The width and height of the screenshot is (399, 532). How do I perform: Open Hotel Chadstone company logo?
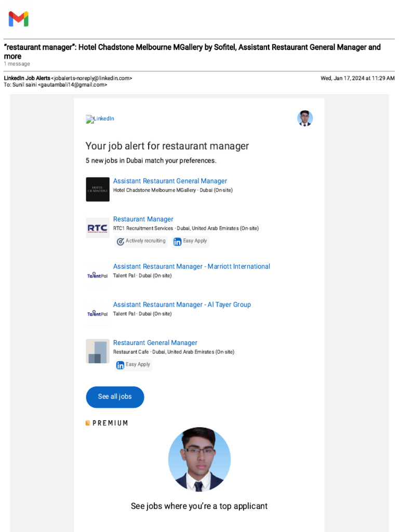tap(98, 189)
